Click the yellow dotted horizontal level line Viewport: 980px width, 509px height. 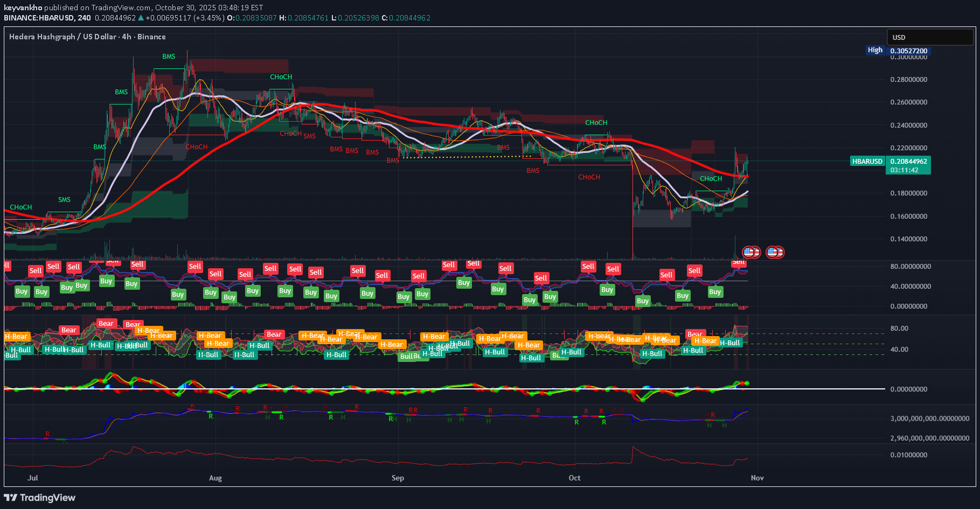469,157
